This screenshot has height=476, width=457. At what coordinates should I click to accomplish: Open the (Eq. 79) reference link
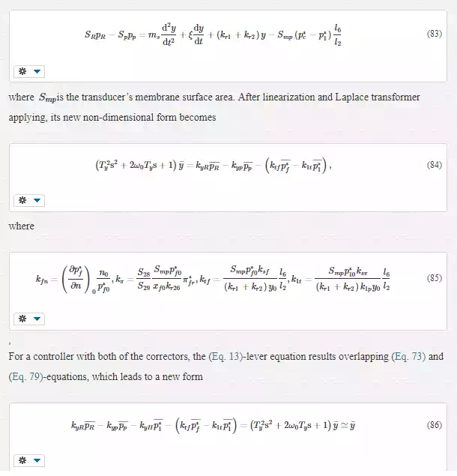(25, 377)
